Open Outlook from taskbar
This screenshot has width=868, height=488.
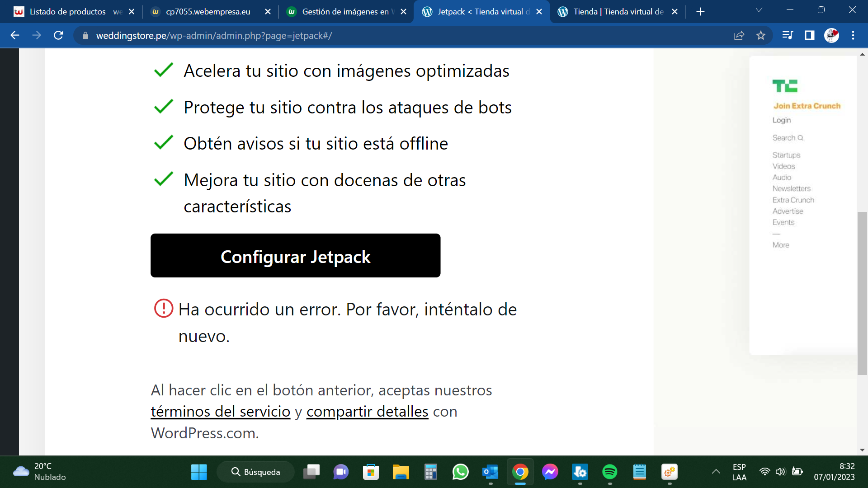490,472
